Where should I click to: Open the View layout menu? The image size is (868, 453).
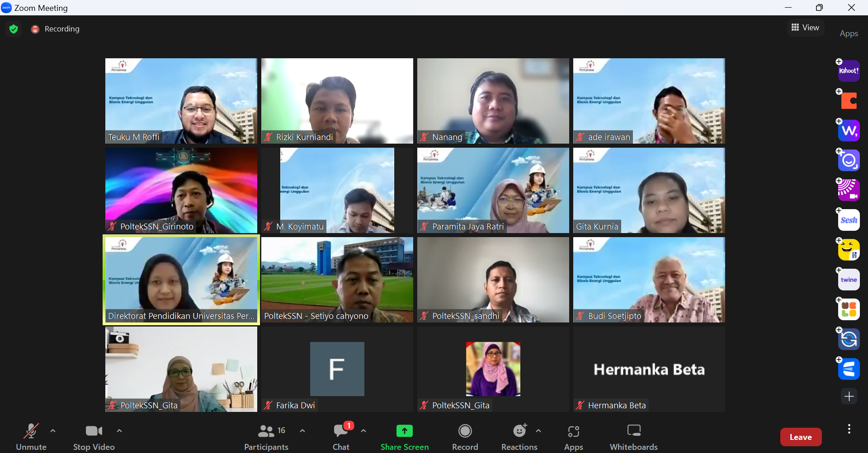coord(805,28)
